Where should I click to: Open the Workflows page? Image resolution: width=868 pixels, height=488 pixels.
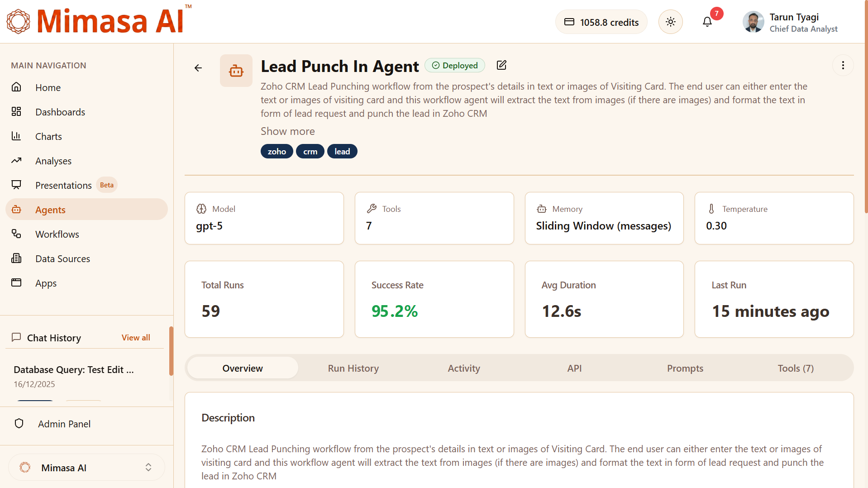tap(86, 234)
